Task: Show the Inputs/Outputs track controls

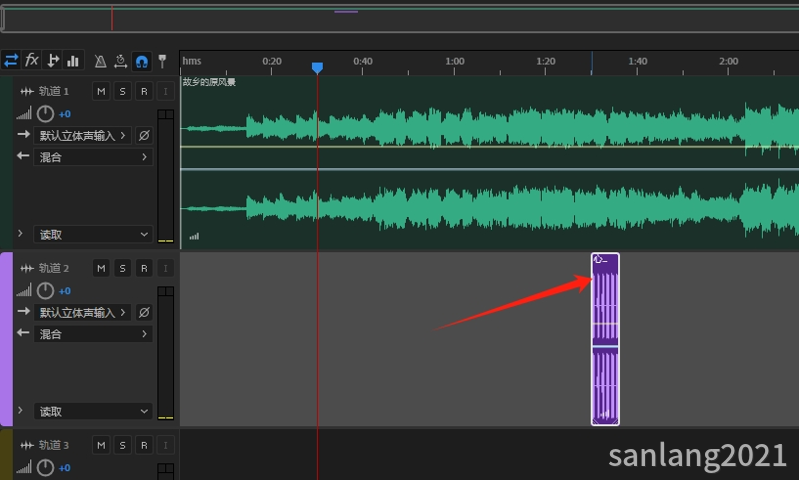Action: pos(11,60)
